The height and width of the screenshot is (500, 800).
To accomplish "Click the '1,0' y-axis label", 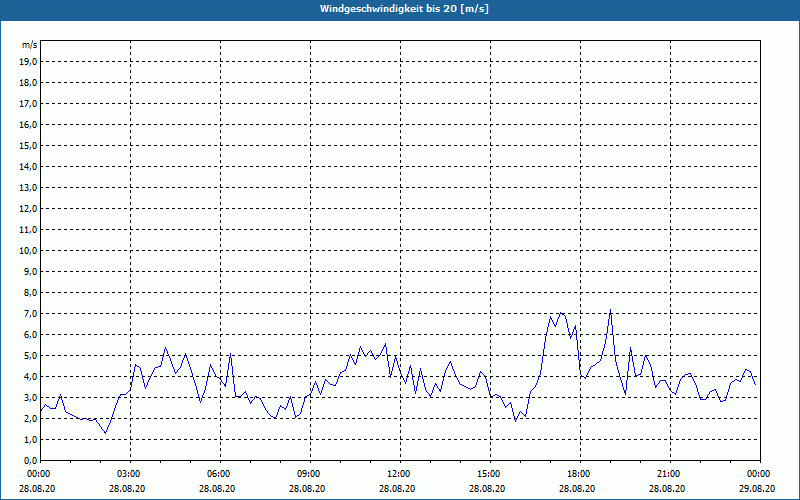I will pos(31,439).
